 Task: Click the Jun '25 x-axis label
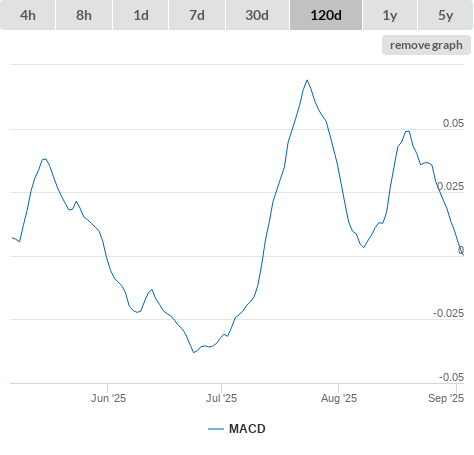click(x=108, y=398)
